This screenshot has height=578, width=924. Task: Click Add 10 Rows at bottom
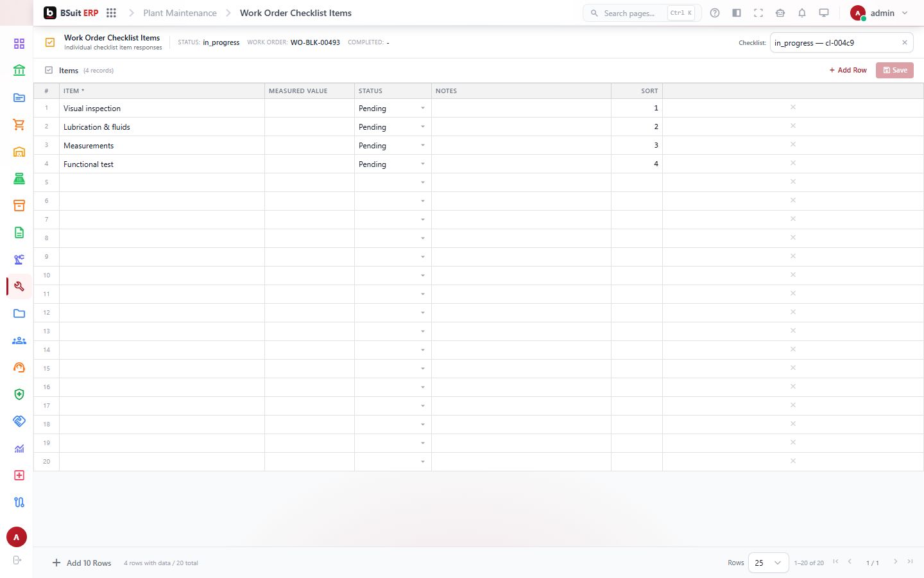(82, 563)
